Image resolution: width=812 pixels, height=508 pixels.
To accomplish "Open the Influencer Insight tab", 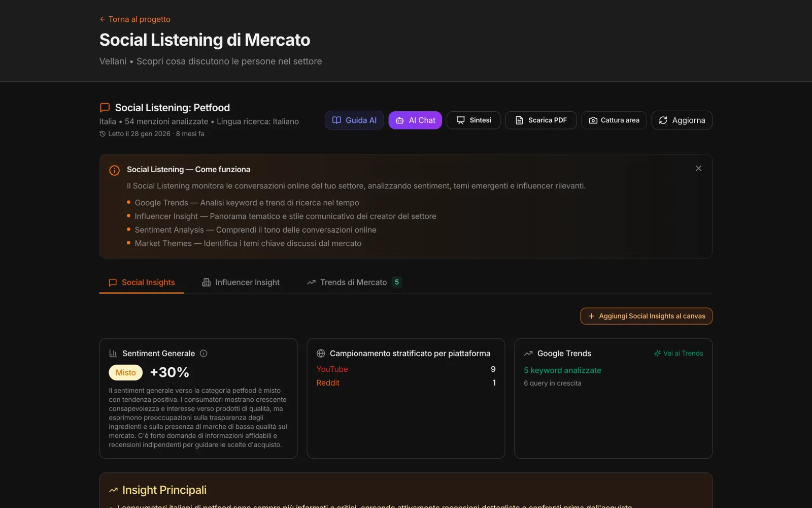I will (241, 282).
